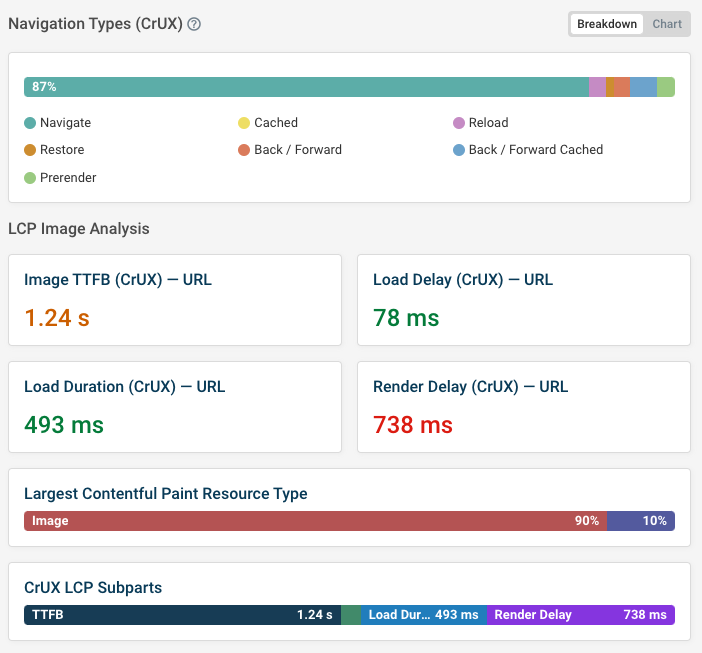Click the 493 ms Load Duration value

[64, 425]
